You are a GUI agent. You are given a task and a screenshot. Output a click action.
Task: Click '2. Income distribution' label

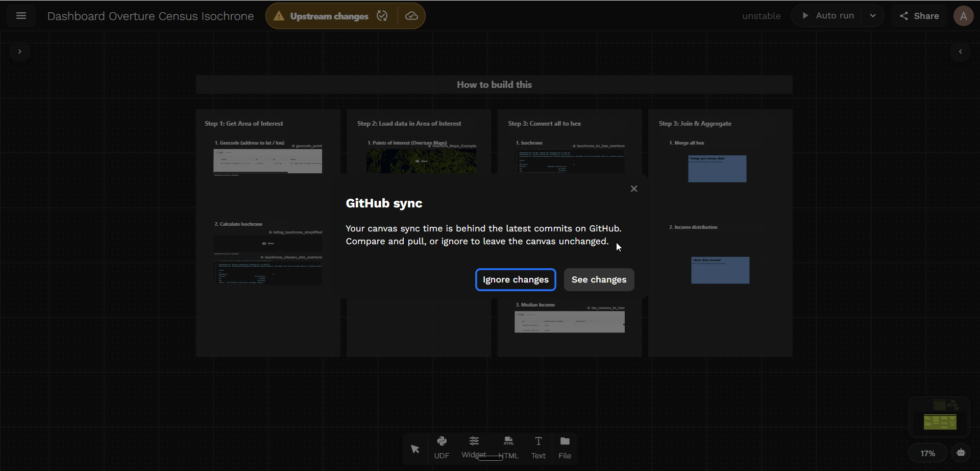693,227
